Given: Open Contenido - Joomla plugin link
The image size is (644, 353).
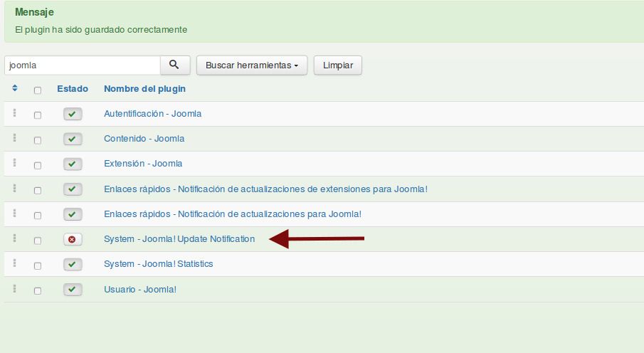Looking at the screenshot, I should [144, 139].
